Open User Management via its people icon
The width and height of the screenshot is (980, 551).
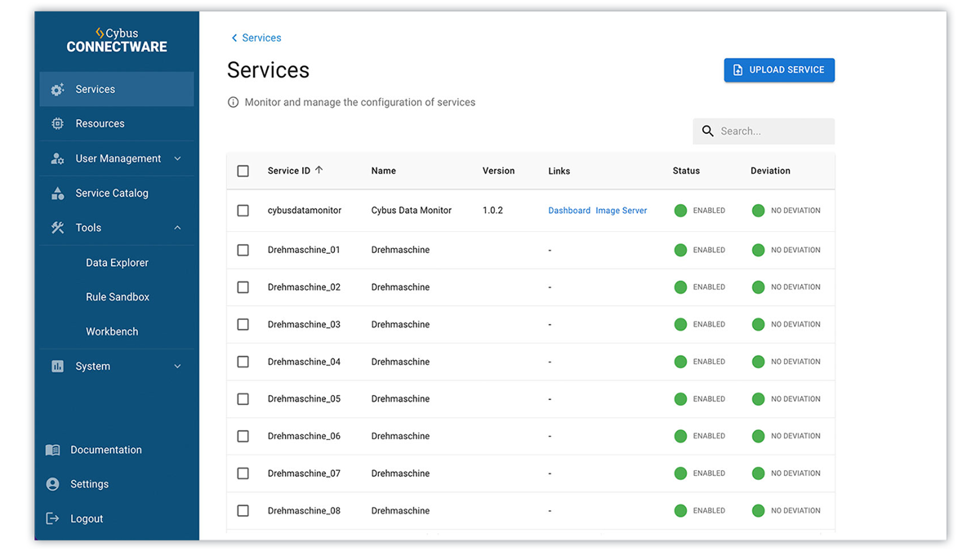(56, 158)
